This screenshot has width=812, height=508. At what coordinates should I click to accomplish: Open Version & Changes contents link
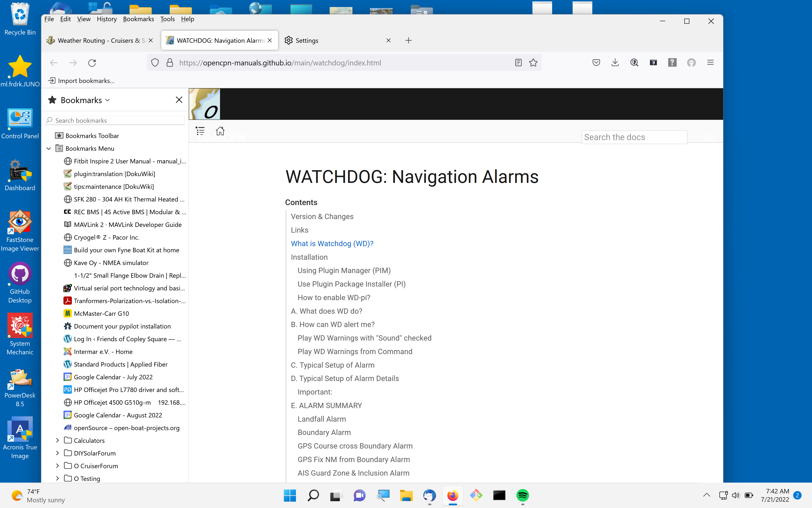(322, 217)
